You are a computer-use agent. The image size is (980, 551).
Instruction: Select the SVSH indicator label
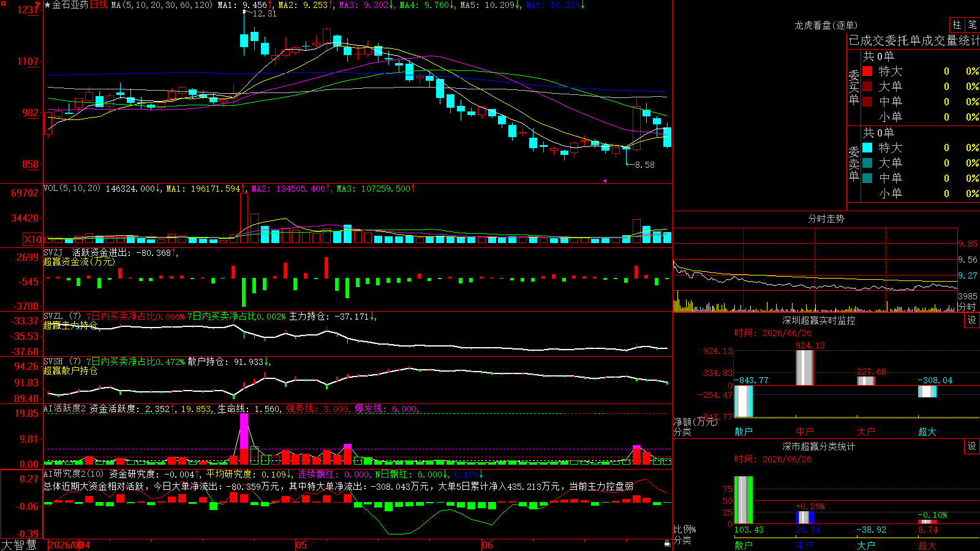pyautogui.click(x=53, y=362)
